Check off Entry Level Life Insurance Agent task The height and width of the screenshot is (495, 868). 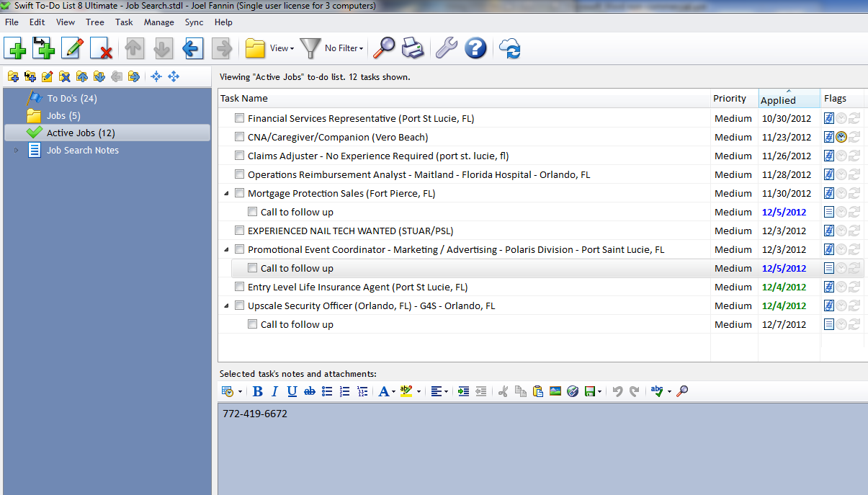click(x=240, y=287)
